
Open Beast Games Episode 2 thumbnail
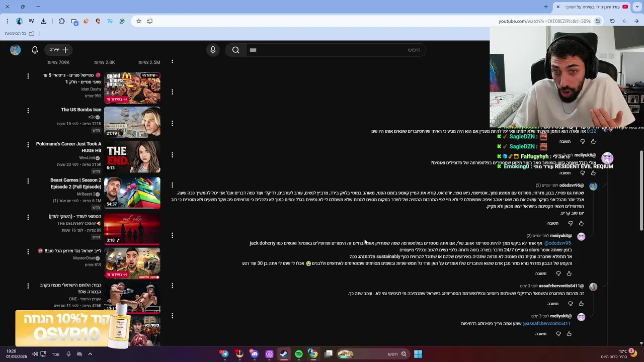[132, 192]
